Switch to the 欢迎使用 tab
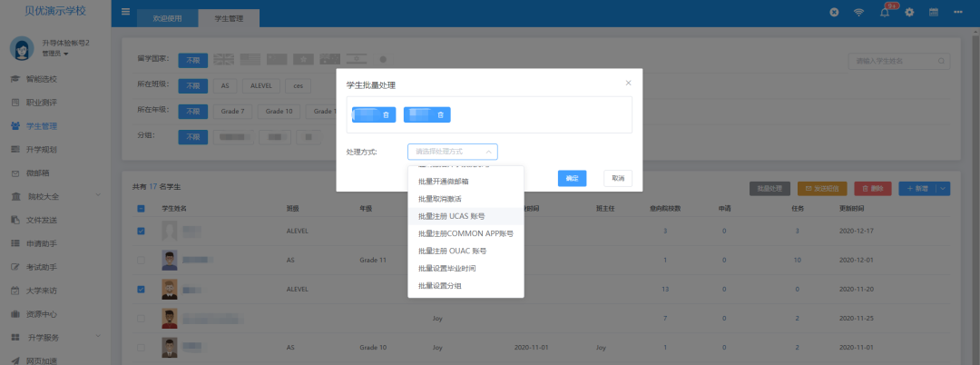Screen dimensions: 980x365 click(x=168, y=19)
